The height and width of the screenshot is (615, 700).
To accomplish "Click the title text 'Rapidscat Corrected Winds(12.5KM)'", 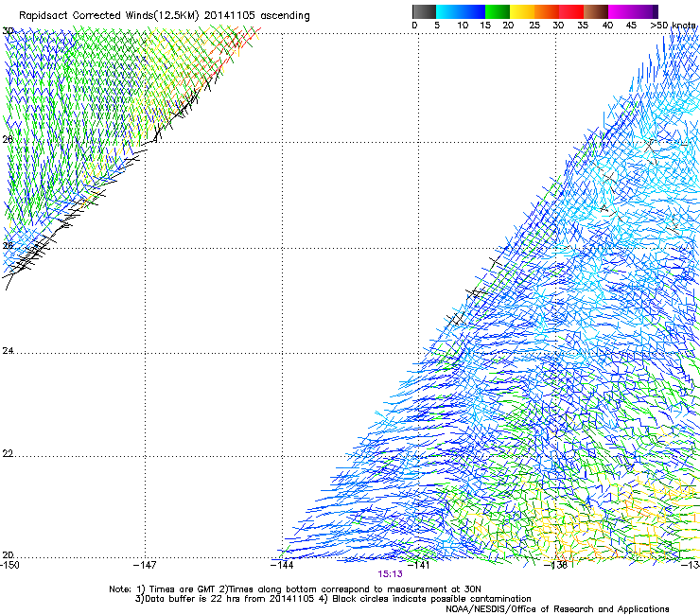I will (x=109, y=16).
